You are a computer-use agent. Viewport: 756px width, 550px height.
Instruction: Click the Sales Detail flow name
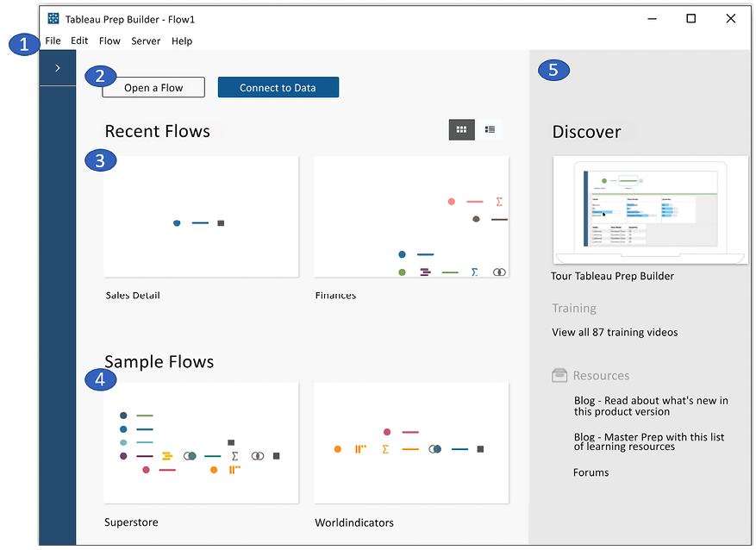coord(133,296)
